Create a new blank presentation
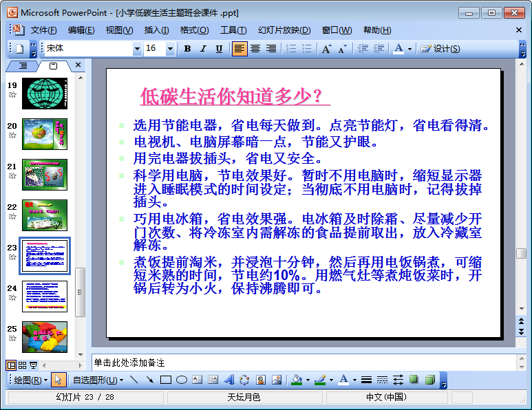The image size is (532, 410). (x=20, y=49)
